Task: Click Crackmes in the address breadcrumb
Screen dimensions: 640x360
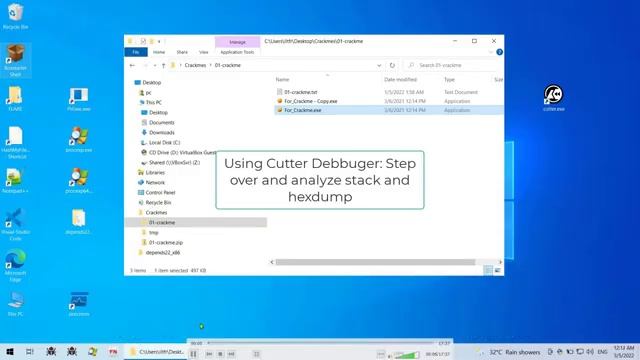Action: click(x=195, y=65)
